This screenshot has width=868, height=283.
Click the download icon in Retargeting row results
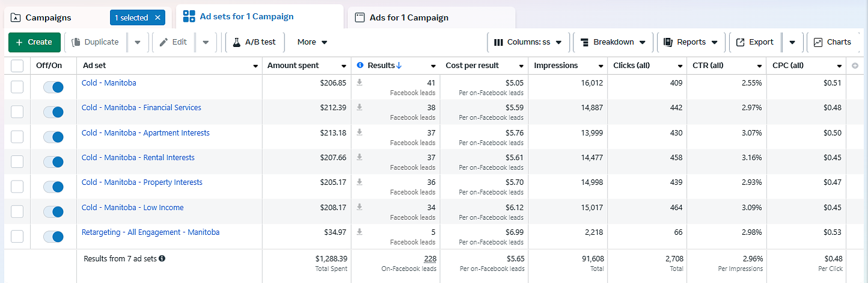[359, 232]
